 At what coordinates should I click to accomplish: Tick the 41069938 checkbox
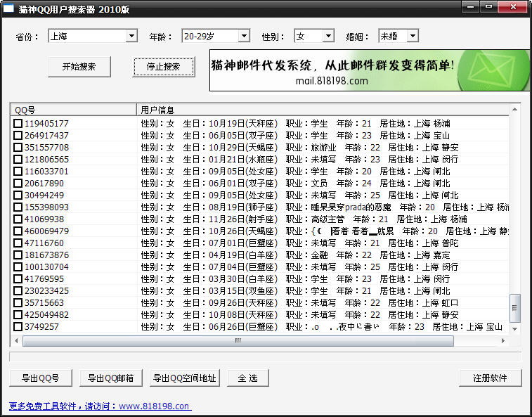[x=18, y=219]
